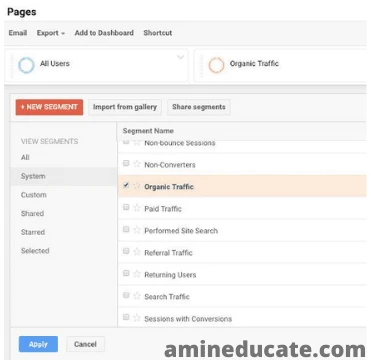Click the Paid Traffic segment name
Image resolution: width=371 pixels, height=360 pixels.
pos(163,209)
